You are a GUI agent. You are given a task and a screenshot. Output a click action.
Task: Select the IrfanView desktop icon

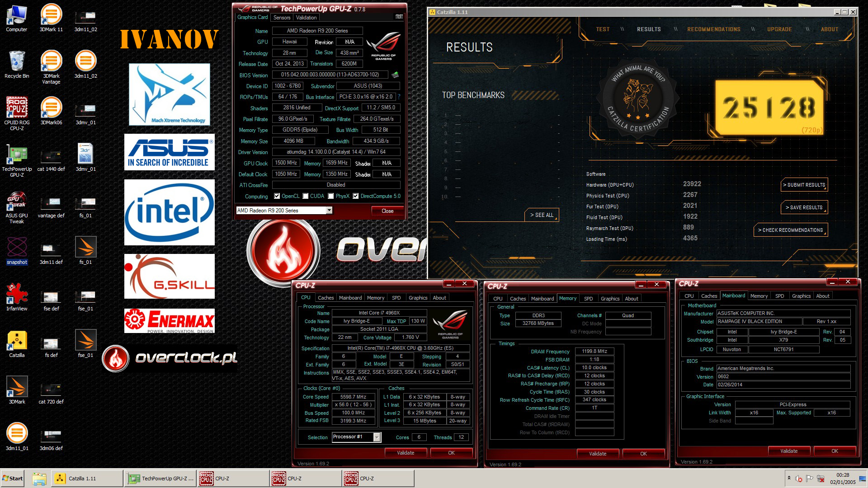coord(17,297)
